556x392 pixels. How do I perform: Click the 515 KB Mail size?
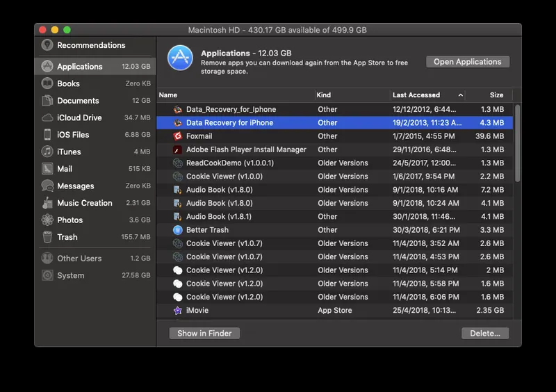pyautogui.click(x=140, y=168)
